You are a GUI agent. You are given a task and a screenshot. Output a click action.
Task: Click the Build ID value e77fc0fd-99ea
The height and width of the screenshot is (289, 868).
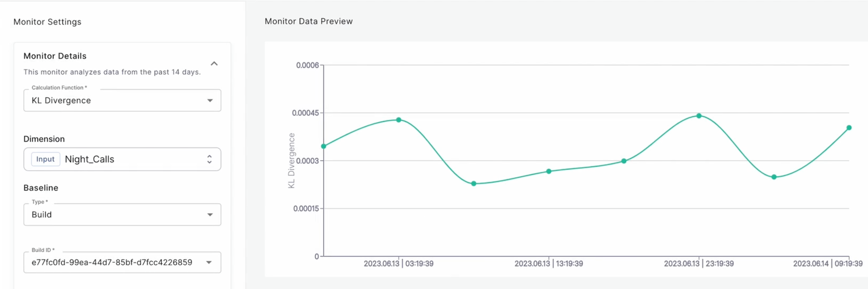click(112, 263)
